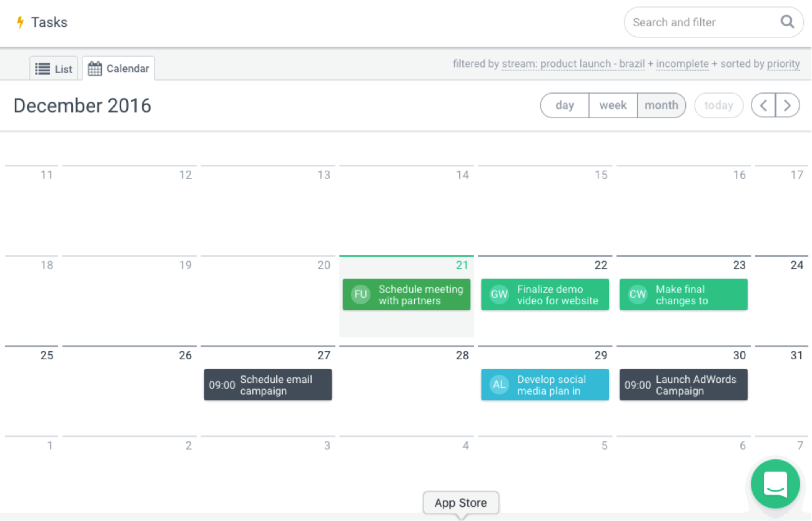The width and height of the screenshot is (812, 521).
Task: Click the Search and filter field
Action: [700, 22]
